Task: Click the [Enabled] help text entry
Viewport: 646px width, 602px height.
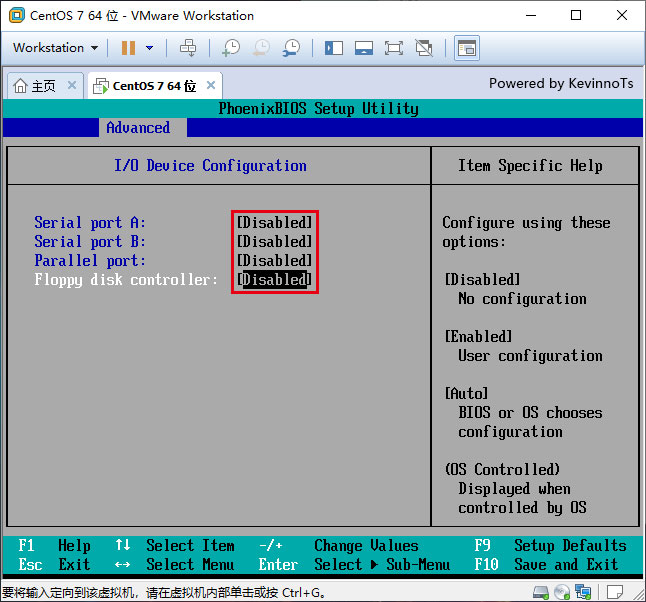Action: click(478, 337)
